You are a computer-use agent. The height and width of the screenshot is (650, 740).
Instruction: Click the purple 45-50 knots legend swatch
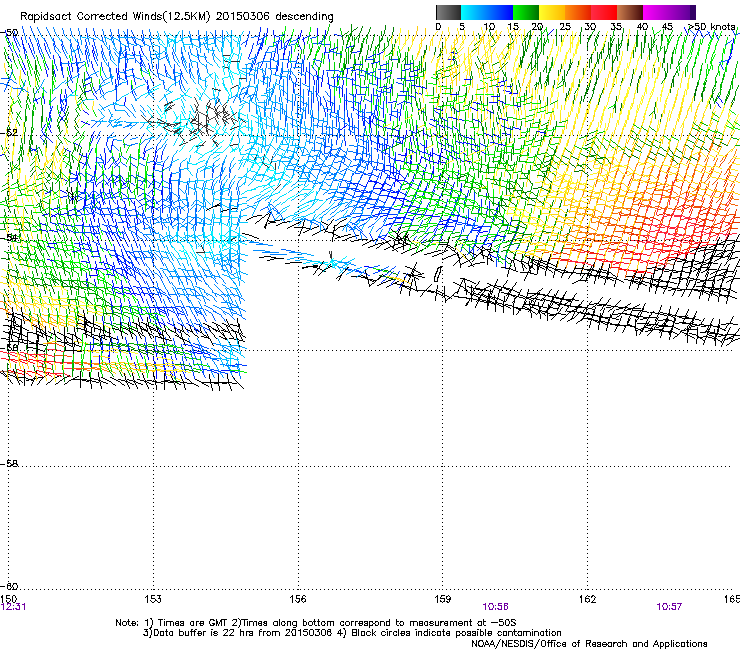click(682, 12)
